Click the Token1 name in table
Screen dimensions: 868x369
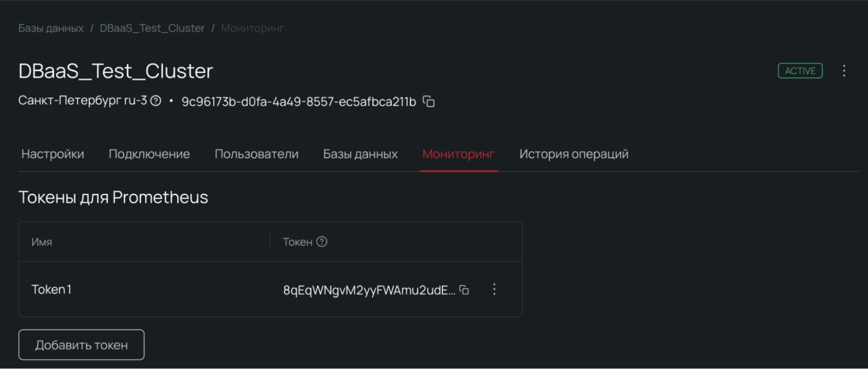pos(52,289)
